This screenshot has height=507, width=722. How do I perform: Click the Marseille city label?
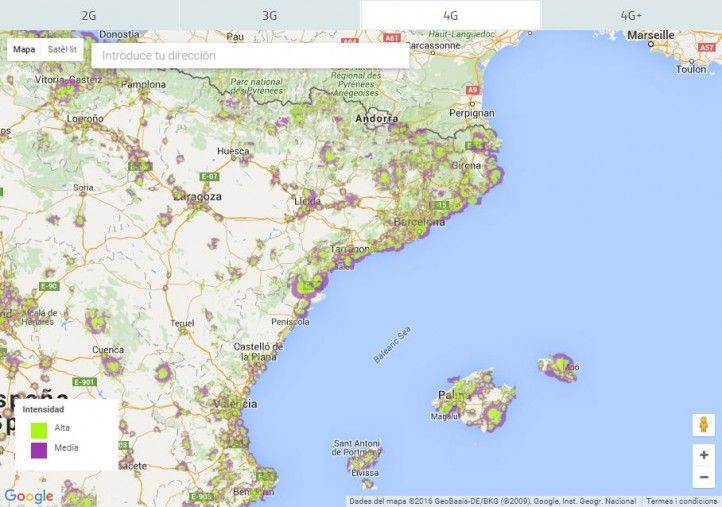coord(651,35)
